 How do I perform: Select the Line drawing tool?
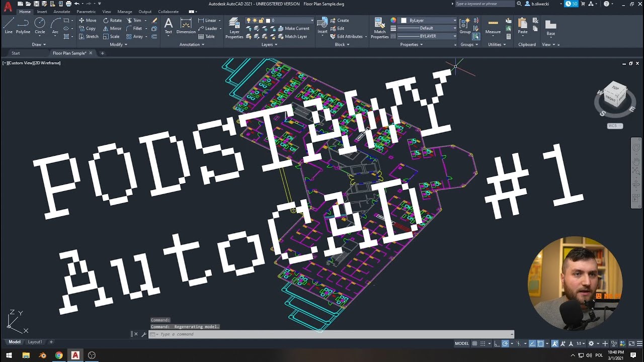9,26
